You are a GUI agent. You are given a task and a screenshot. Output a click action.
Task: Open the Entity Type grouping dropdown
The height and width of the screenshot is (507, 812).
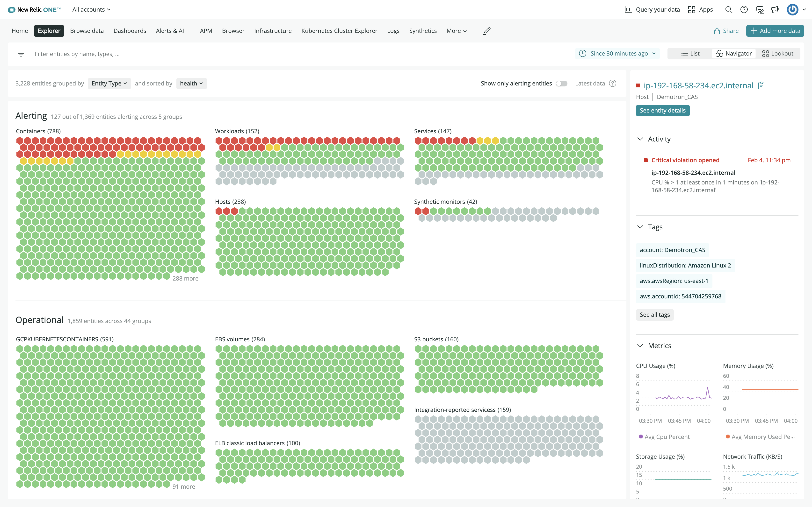pyautogui.click(x=109, y=84)
